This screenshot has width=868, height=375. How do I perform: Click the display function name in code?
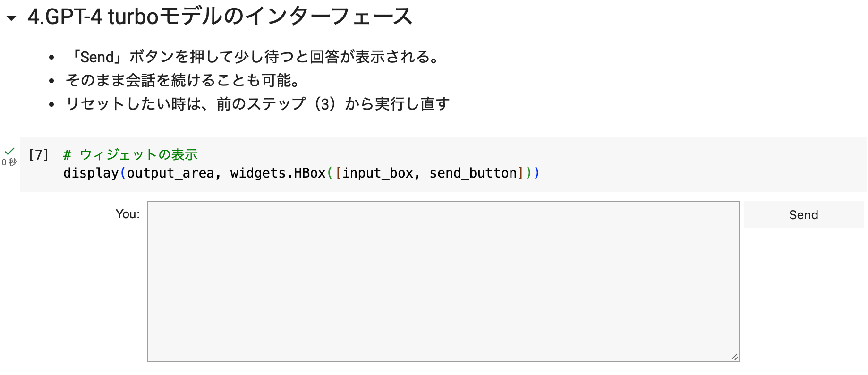(x=91, y=173)
